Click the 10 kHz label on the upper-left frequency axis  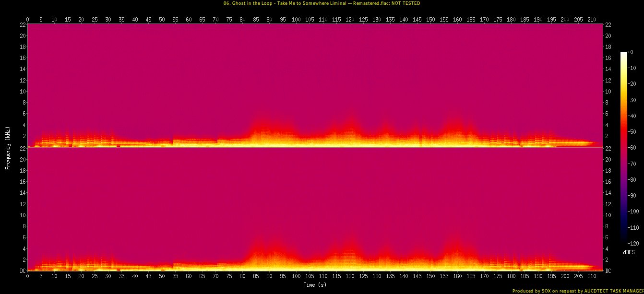(x=22, y=91)
